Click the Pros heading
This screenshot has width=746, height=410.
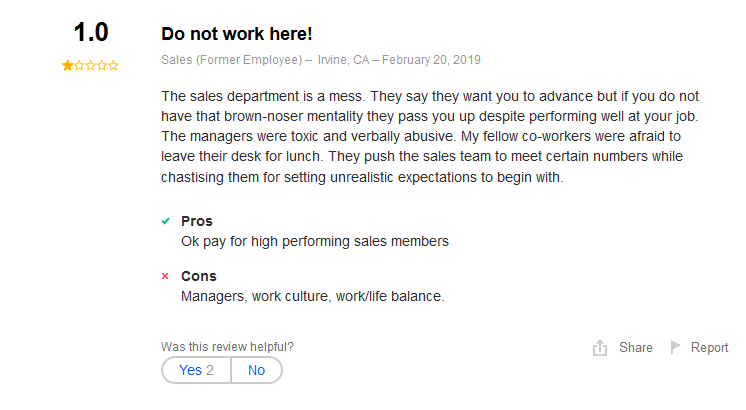click(196, 221)
